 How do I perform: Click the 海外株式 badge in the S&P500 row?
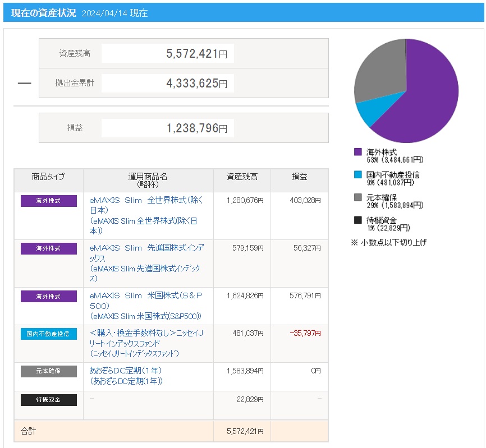49,296
